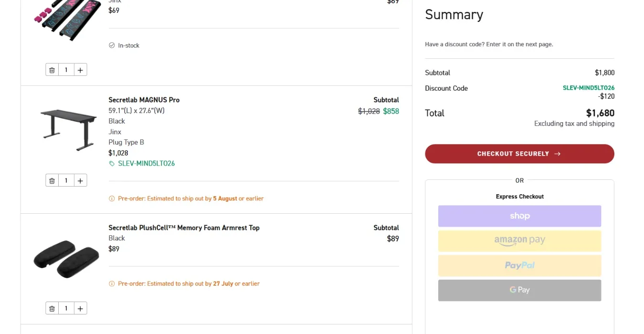Click armrest pre-order info icon
Screen dimensions: 644x334
pyautogui.click(x=112, y=284)
